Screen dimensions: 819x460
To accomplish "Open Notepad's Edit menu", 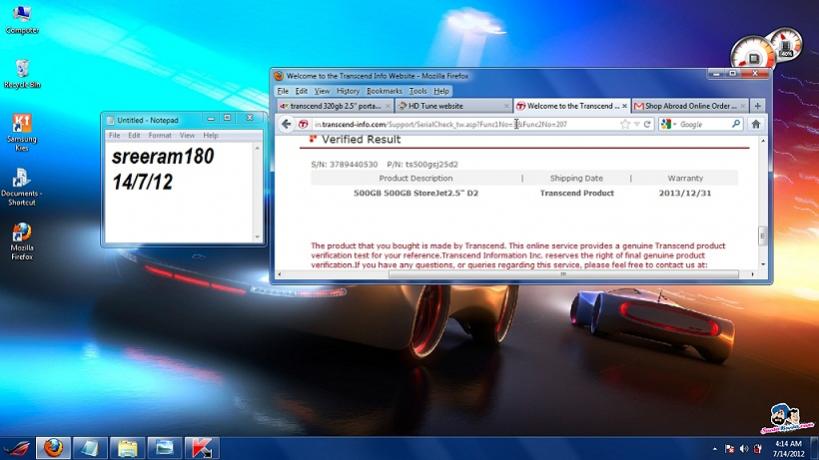I will [x=134, y=135].
